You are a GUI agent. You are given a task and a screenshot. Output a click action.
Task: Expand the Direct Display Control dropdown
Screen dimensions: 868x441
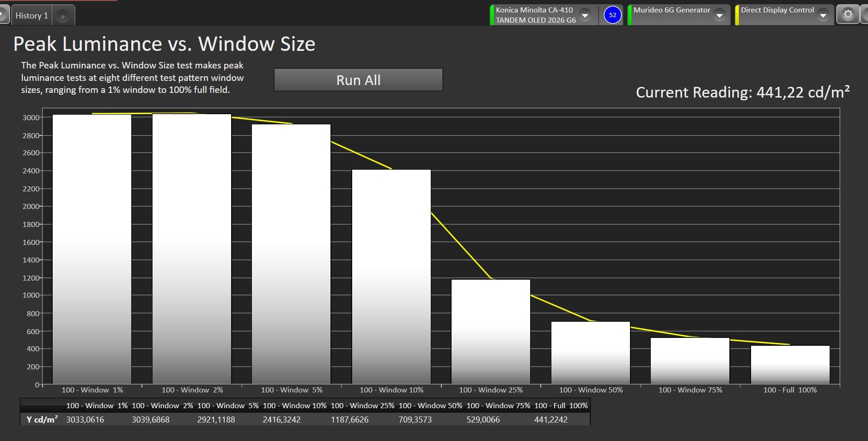coord(823,16)
